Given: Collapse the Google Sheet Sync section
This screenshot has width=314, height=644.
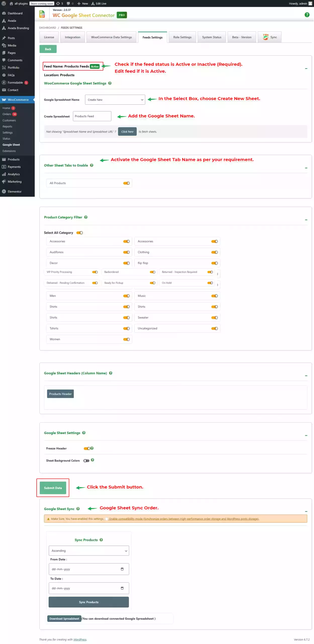Looking at the screenshot, I should [306, 511].
